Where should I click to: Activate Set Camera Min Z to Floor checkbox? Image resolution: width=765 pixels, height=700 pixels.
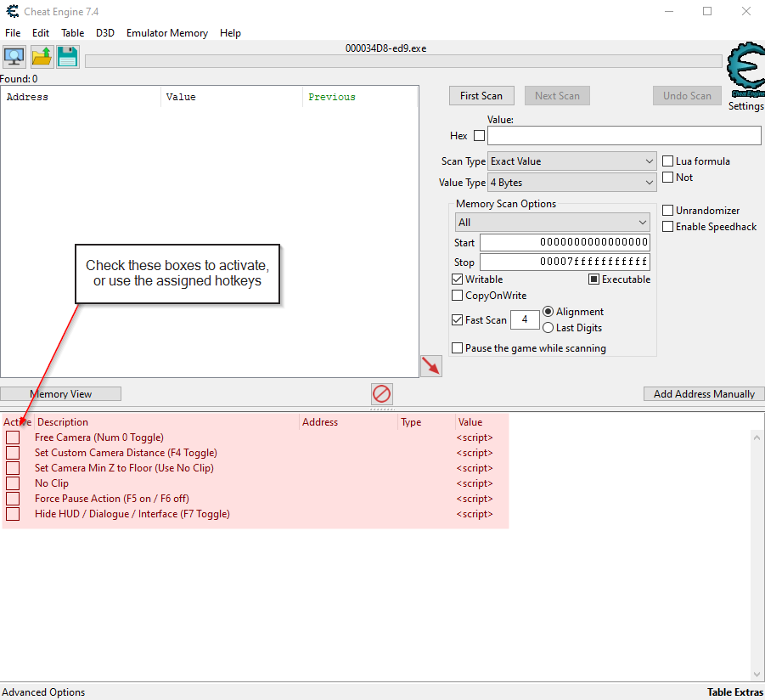point(13,467)
